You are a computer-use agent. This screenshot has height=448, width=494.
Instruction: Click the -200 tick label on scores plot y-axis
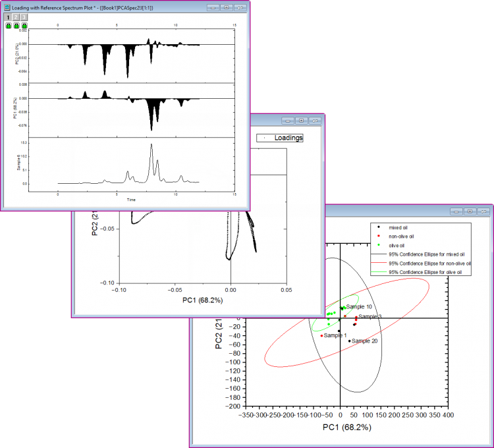pos(233,406)
